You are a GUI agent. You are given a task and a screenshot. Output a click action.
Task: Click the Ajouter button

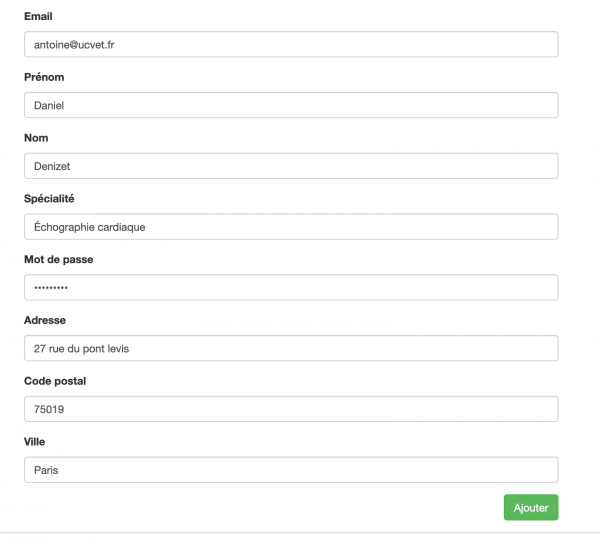click(531, 508)
